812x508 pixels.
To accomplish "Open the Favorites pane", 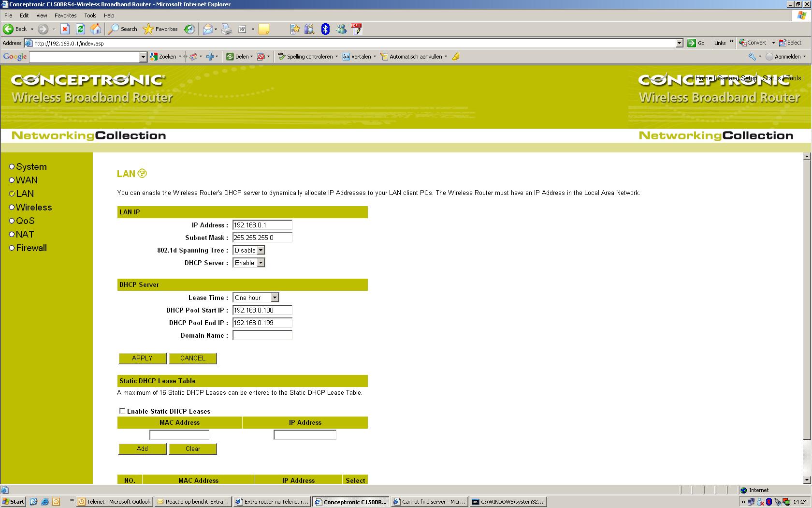I will (160, 29).
